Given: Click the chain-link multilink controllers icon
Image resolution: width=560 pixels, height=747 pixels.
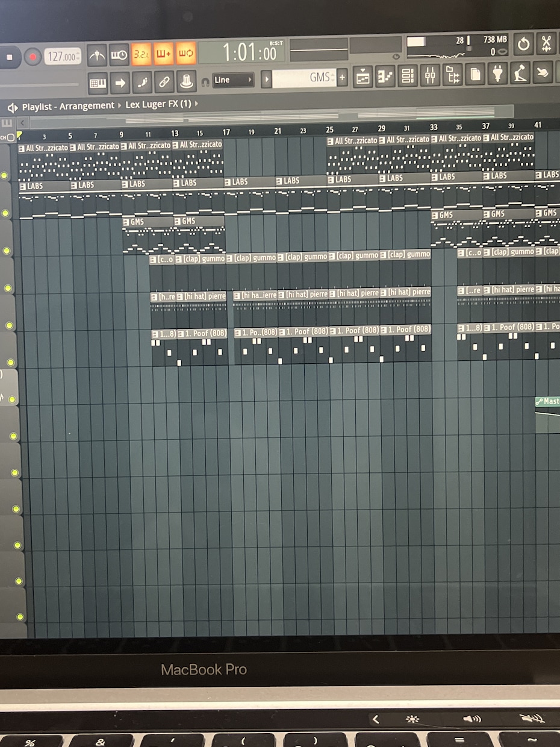Looking at the screenshot, I should (164, 81).
